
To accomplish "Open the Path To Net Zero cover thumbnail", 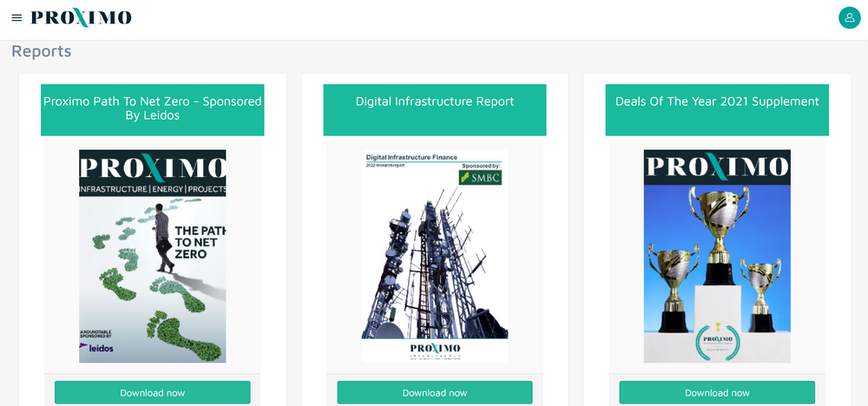I will coord(153,256).
